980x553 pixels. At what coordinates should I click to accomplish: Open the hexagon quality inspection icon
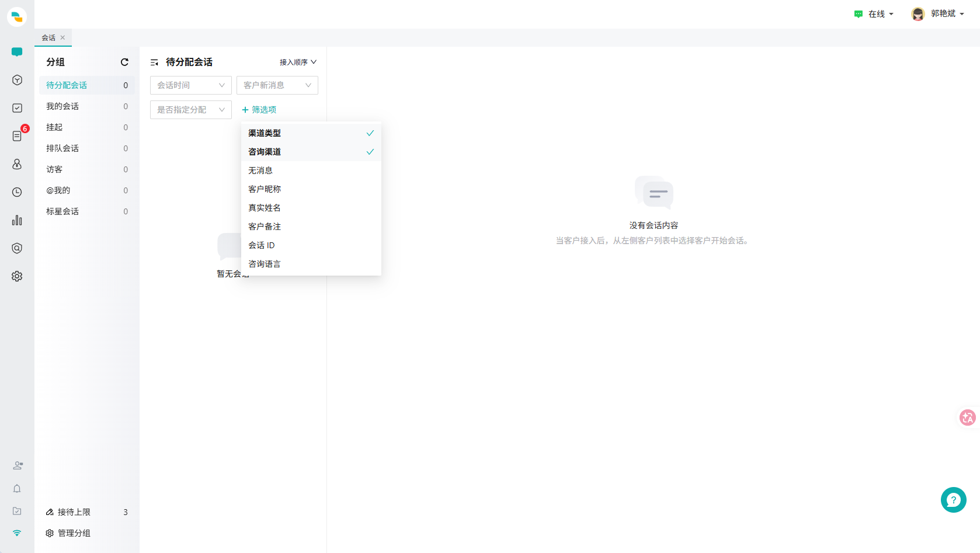tap(17, 248)
